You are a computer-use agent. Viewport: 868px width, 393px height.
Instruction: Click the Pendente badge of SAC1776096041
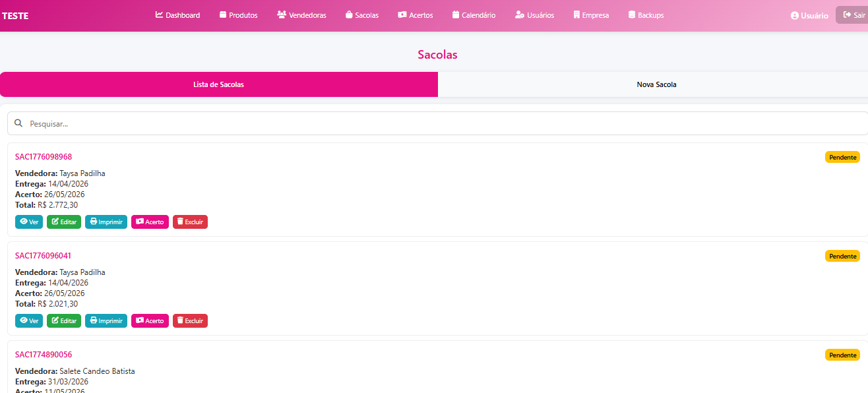(842, 256)
